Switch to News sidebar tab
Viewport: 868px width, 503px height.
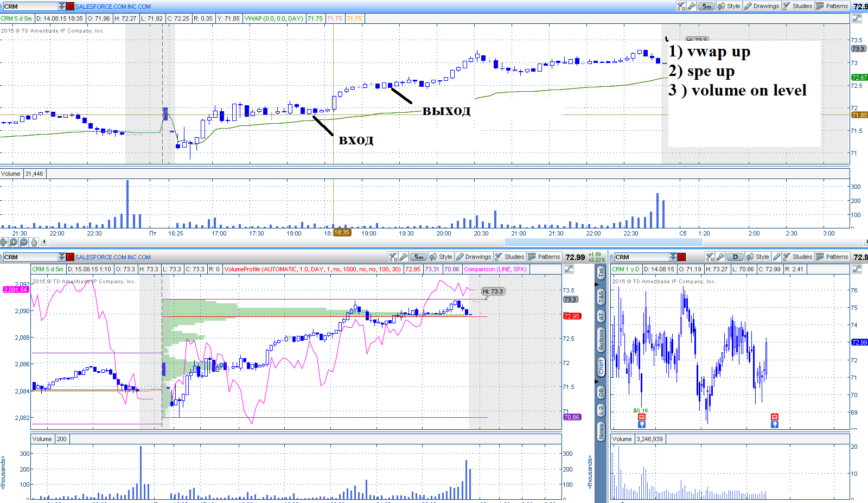(601, 432)
